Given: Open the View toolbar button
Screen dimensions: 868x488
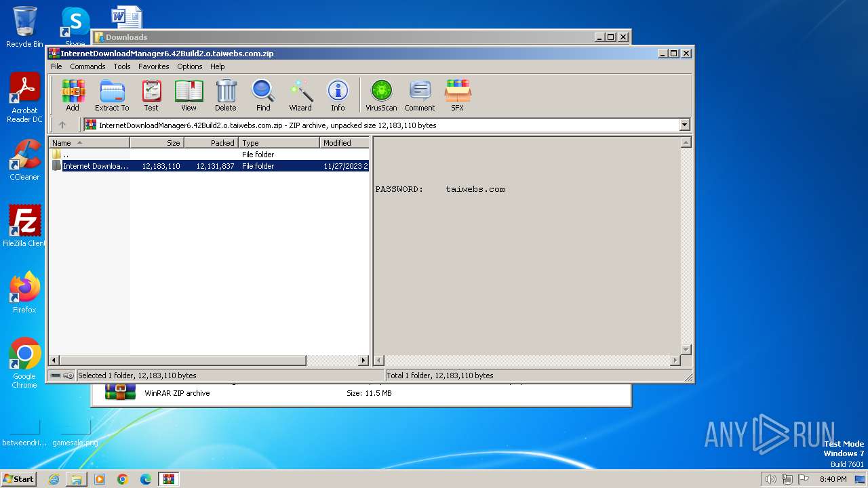Looking at the screenshot, I should click(x=189, y=95).
